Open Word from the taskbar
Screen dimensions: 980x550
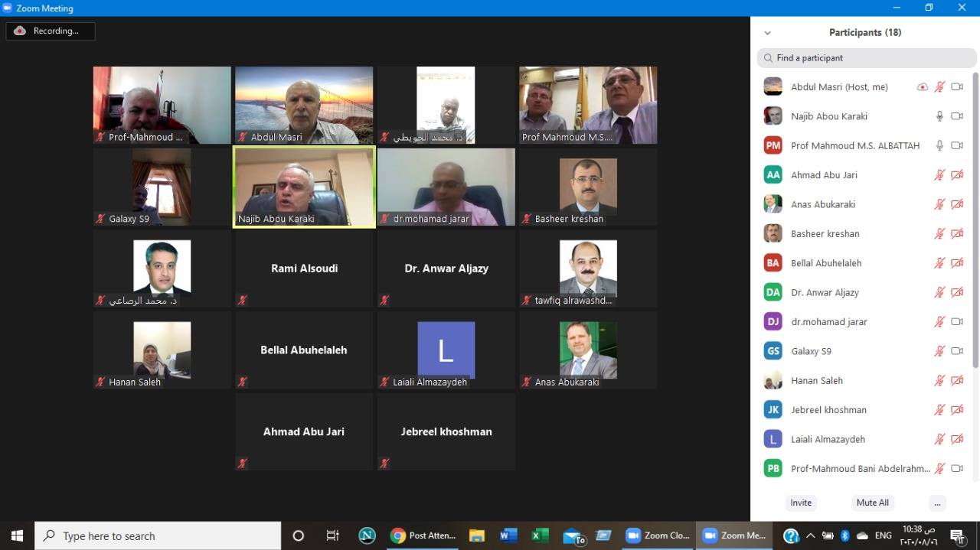pyautogui.click(x=508, y=535)
